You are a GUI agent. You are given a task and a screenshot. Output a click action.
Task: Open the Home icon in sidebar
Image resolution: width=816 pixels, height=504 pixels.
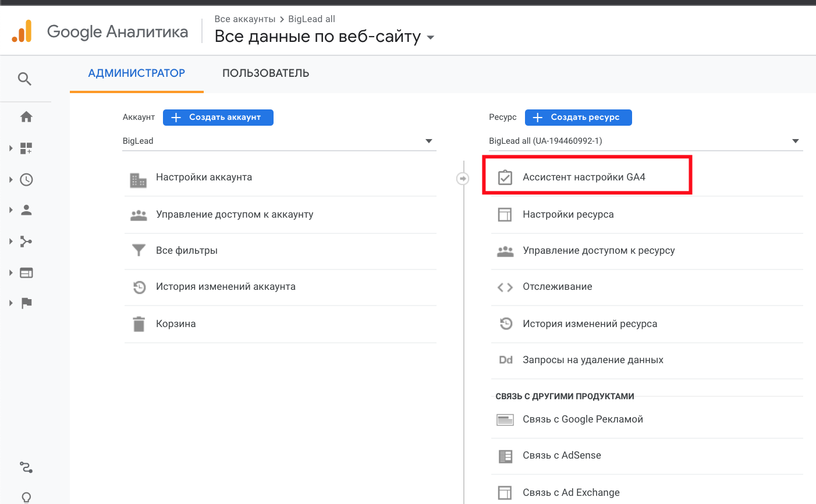point(26,117)
